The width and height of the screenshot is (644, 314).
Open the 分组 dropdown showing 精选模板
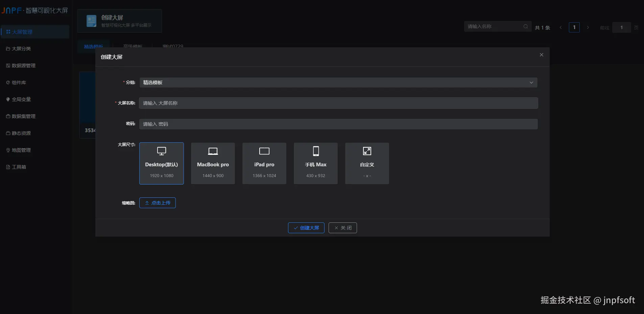[338, 82]
